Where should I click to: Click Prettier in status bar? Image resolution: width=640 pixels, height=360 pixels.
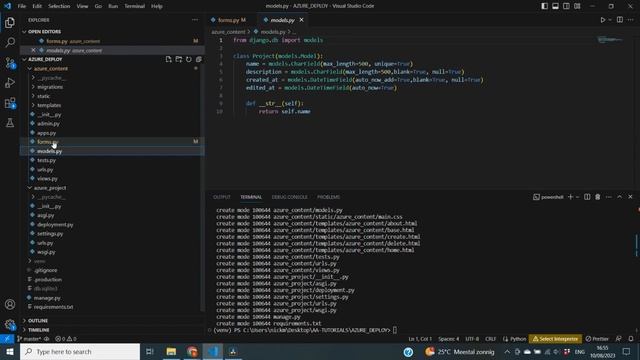tap(597, 339)
